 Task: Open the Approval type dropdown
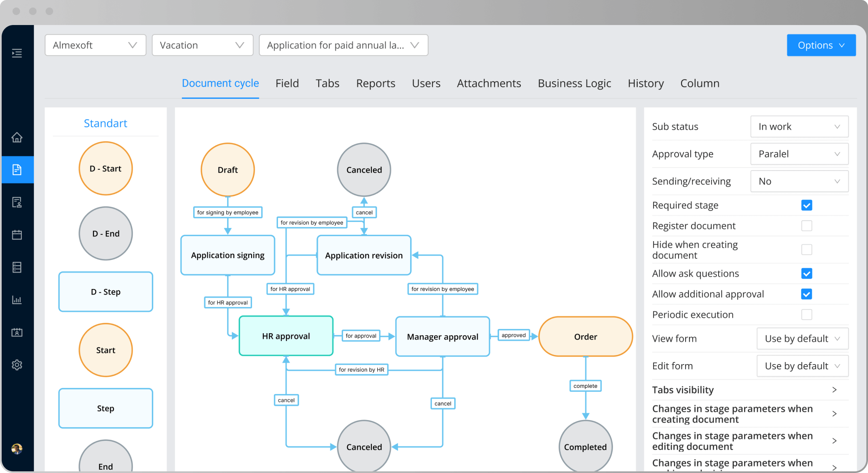(799, 154)
